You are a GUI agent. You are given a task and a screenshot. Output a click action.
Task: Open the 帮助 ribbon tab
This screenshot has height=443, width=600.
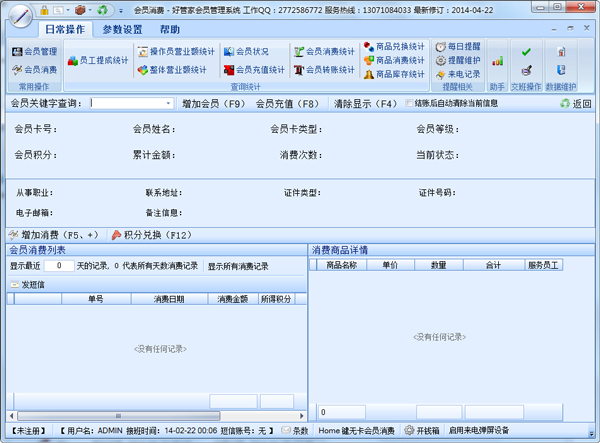click(x=170, y=29)
